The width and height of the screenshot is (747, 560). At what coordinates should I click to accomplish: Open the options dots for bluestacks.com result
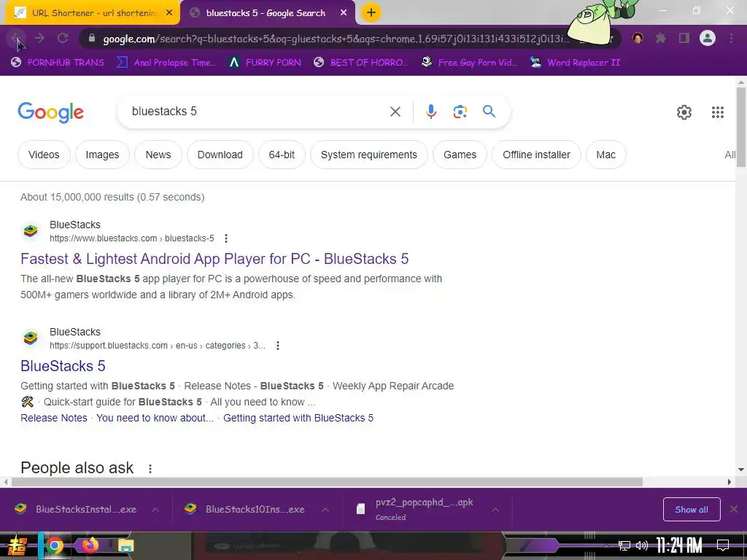226,238
